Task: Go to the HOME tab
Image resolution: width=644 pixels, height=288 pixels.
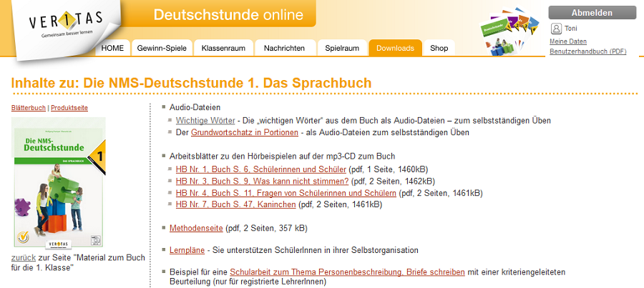Action: point(112,48)
